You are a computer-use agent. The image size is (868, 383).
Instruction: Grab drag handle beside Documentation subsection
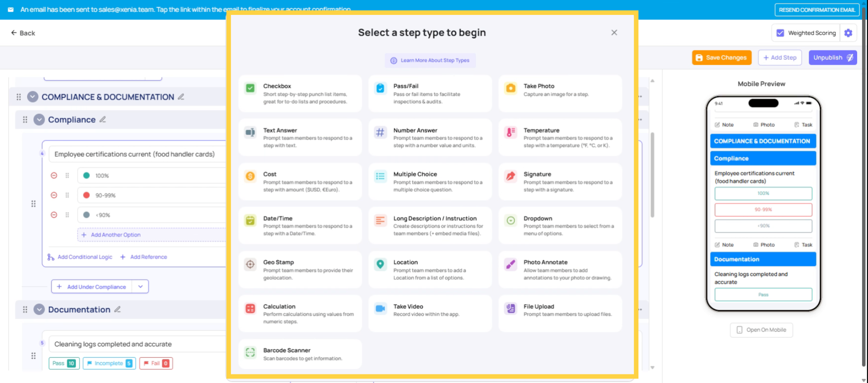pos(25,309)
